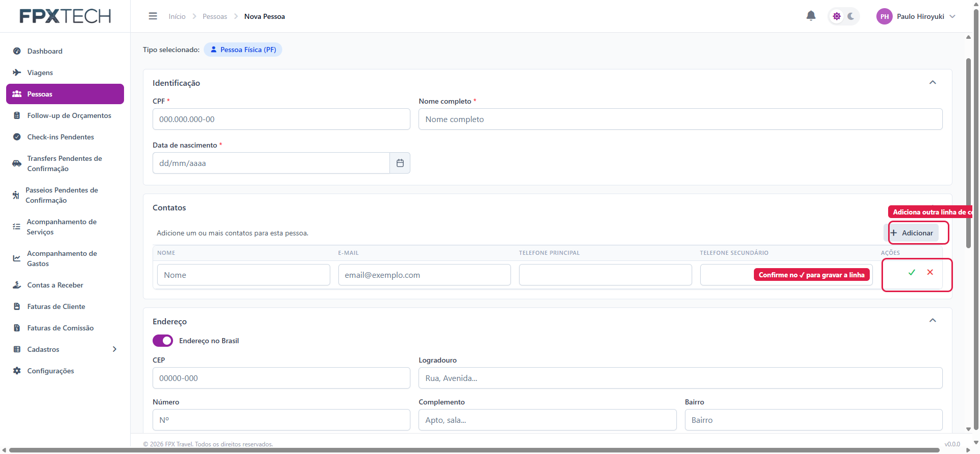
Task: Collapse the Identificação section chevron
Action: (933, 82)
